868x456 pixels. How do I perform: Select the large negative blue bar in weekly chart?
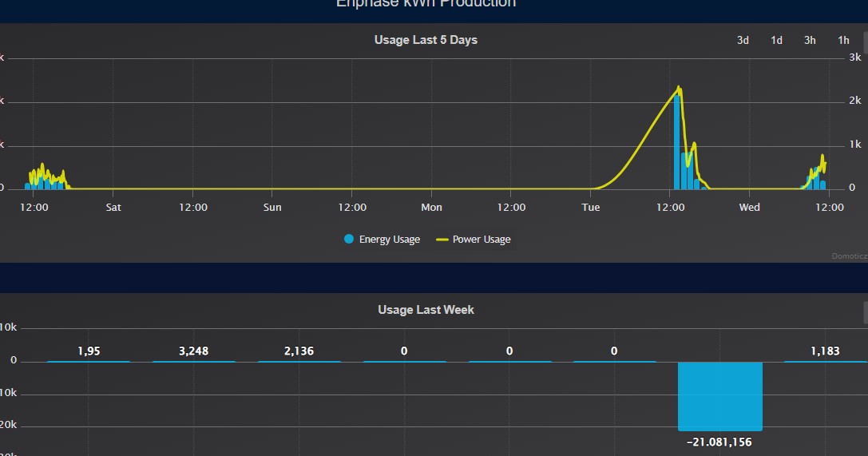tap(720, 396)
